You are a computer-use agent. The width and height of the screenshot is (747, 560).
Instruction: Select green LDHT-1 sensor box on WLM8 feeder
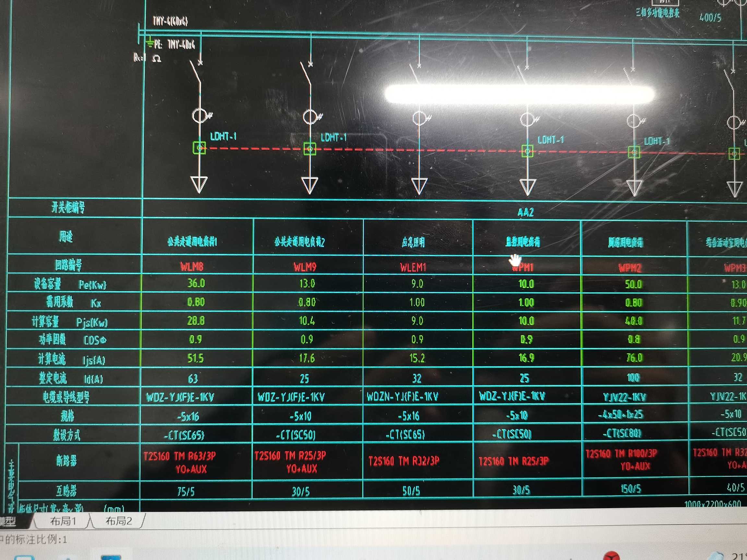tap(199, 148)
